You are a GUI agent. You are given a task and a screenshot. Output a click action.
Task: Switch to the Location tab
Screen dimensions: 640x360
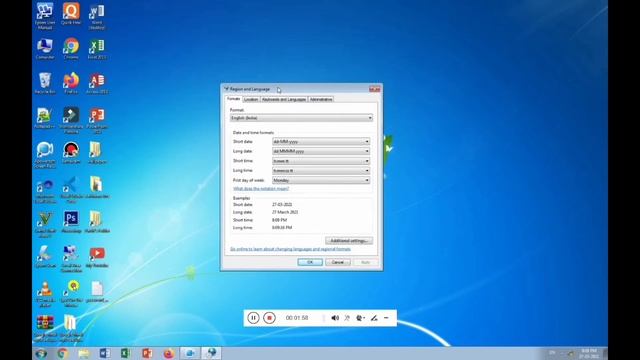click(251, 99)
